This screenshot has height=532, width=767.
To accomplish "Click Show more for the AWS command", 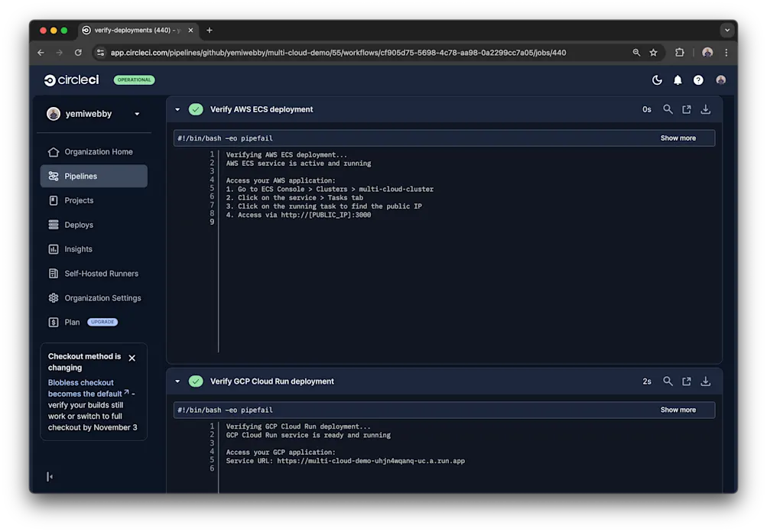I will [678, 138].
